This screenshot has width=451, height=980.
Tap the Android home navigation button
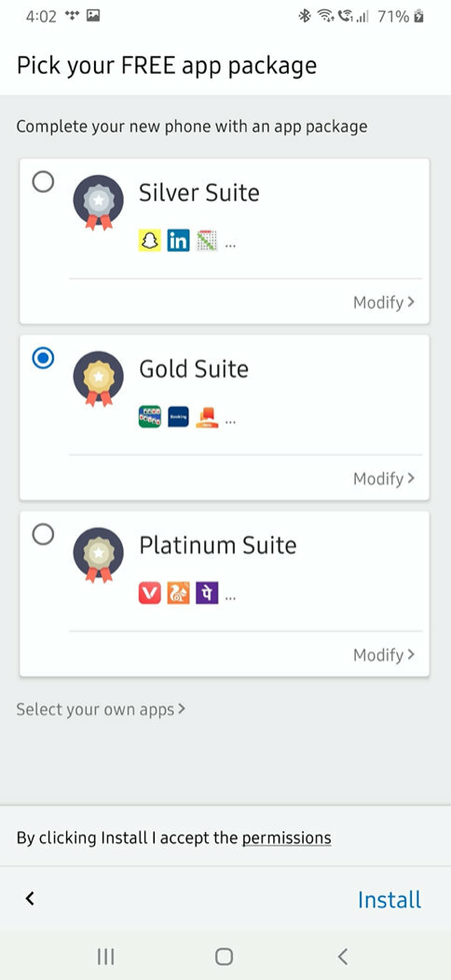(x=224, y=957)
